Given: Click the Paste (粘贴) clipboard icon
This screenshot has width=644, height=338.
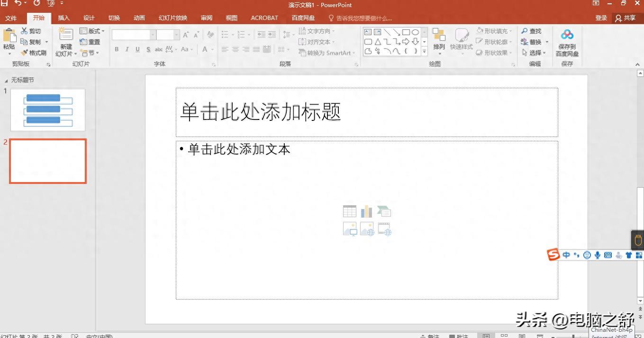Looking at the screenshot, I should [9, 36].
